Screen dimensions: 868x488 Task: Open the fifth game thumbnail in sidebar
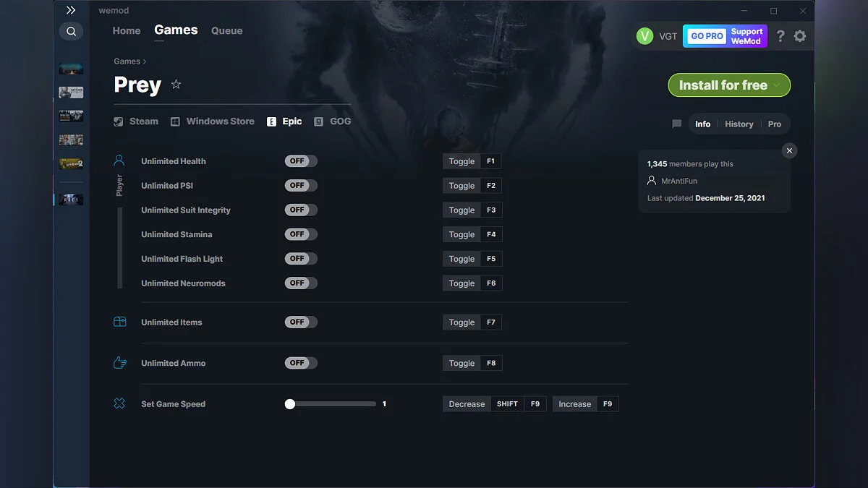[71, 164]
